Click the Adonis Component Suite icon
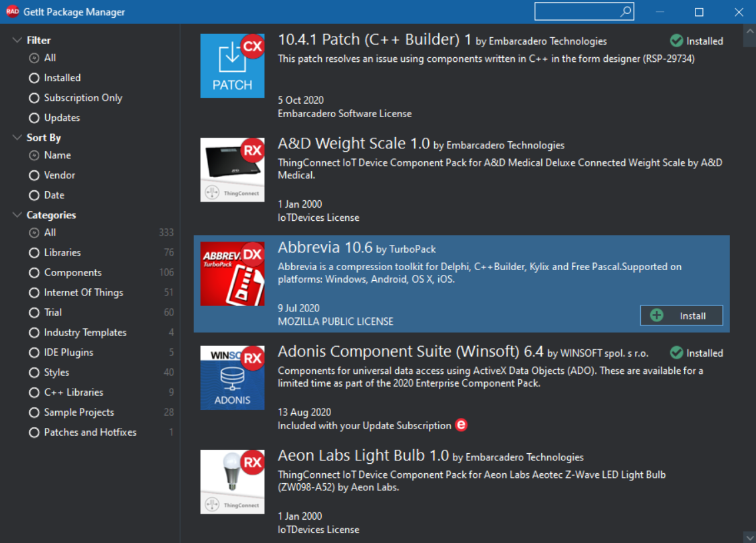 [x=233, y=378]
